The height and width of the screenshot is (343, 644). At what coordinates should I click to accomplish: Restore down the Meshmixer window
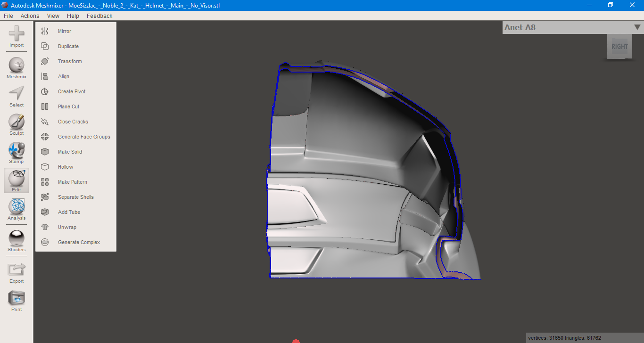[611, 5]
